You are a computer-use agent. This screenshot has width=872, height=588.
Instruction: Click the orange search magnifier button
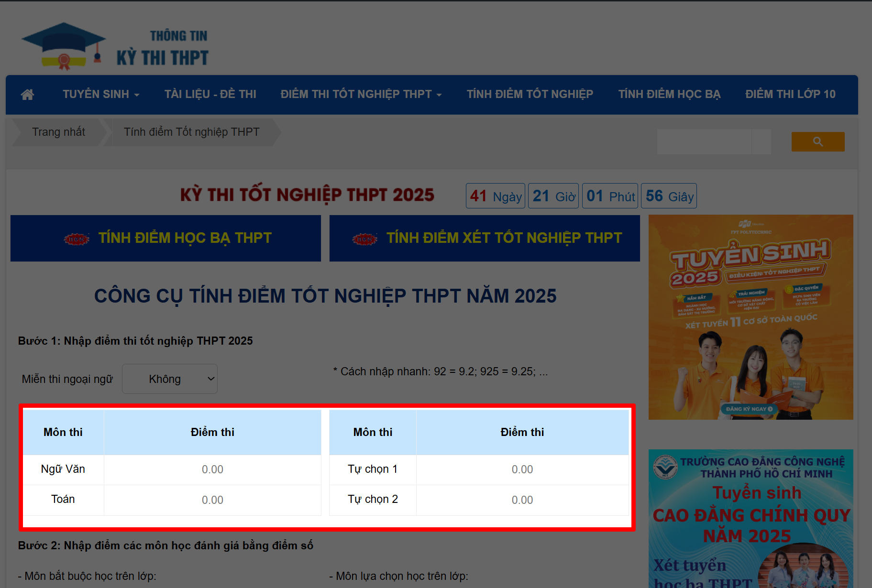click(818, 142)
